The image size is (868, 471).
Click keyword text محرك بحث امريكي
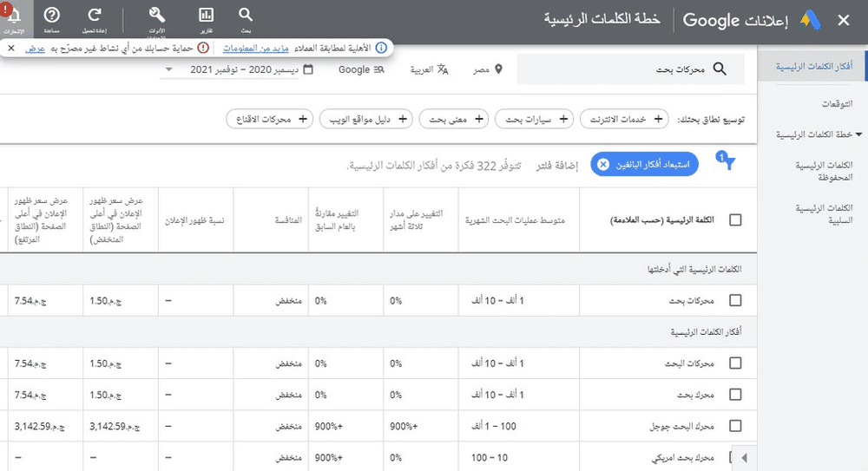[682, 458]
